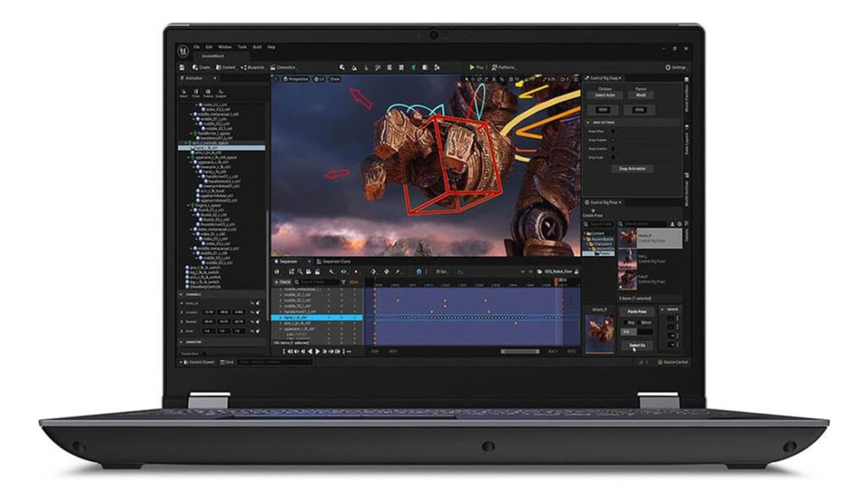Click the save level icon in main toolbar
Screen dimensions: 868x502
(182, 68)
